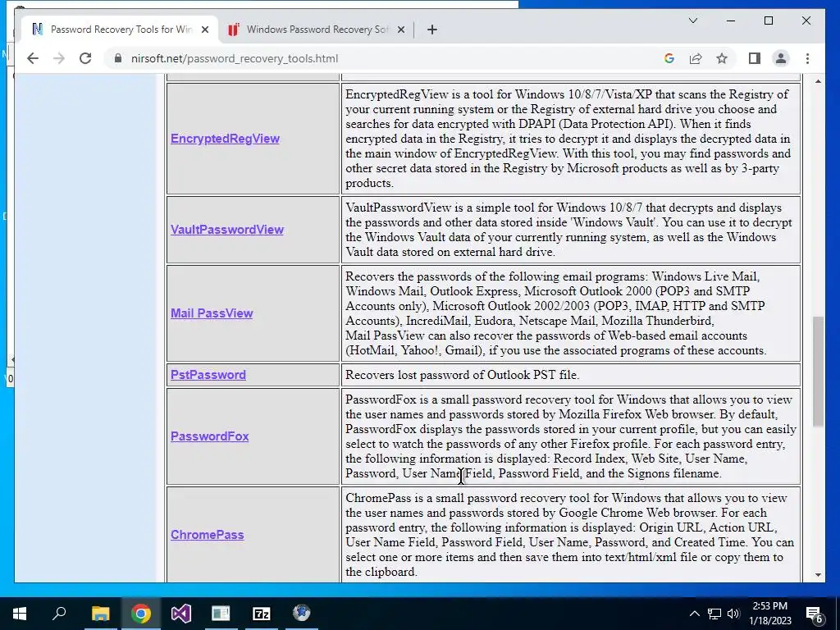
Task: Reload the nirsoft page
Action: pyautogui.click(x=85, y=58)
